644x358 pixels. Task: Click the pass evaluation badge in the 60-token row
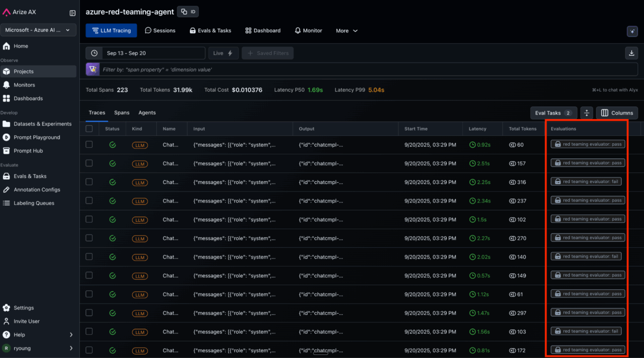tap(588, 144)
